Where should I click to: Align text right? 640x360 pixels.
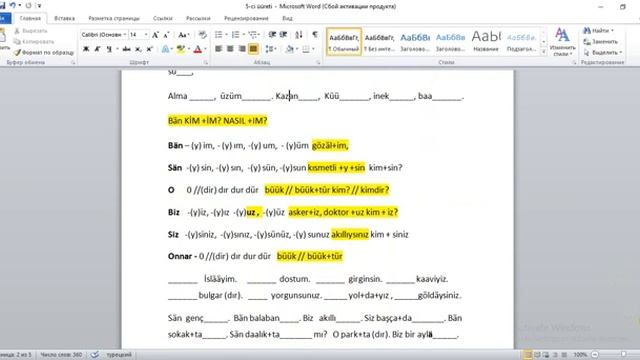pyautogui.click(x=242, y=49)
